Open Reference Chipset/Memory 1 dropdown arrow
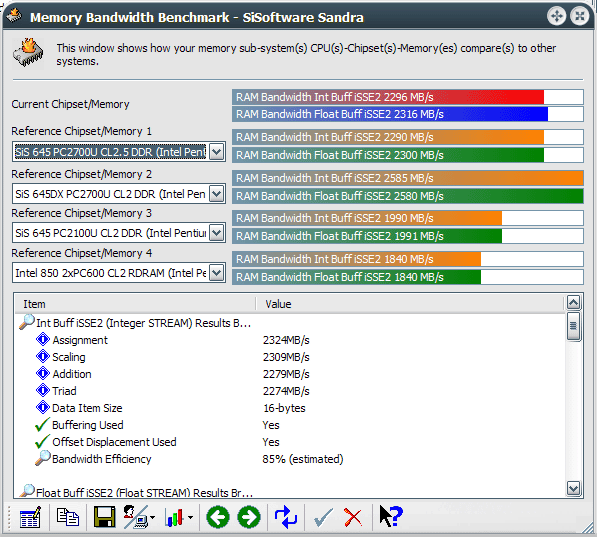Image resolution: width=597 pixels, height=537 pixels. [217, 152]
